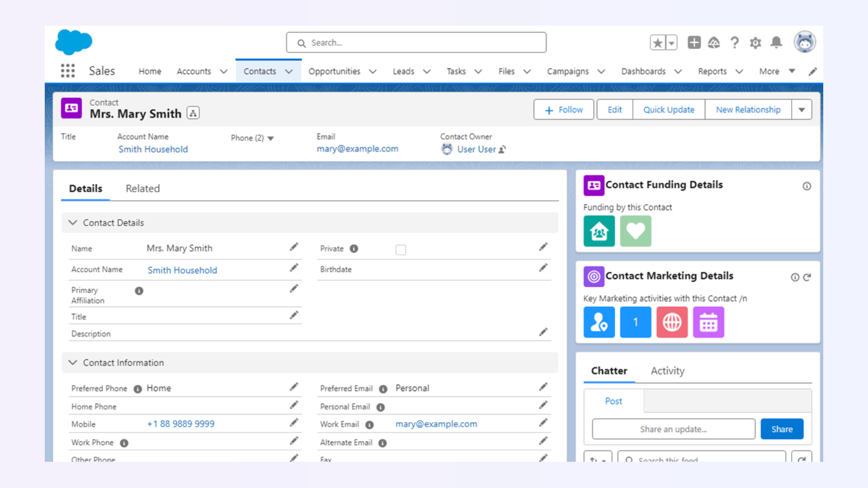Switch to the Related tab
Image resolution: width=868 pixels, height=488 pixels.
pyautogui.click(x=142, y=188)
